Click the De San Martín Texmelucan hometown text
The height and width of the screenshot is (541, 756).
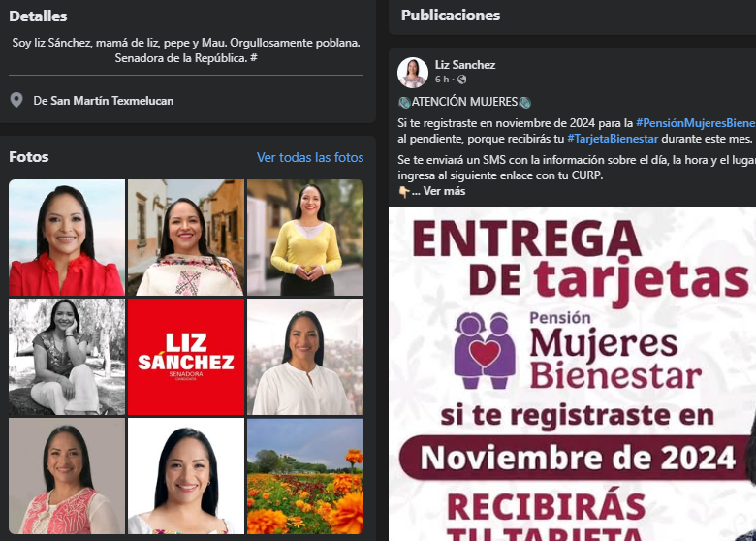coord(103,100)
